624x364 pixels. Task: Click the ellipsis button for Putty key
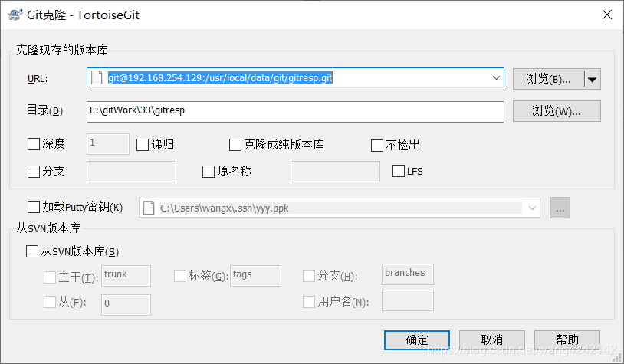coord(560,208)
